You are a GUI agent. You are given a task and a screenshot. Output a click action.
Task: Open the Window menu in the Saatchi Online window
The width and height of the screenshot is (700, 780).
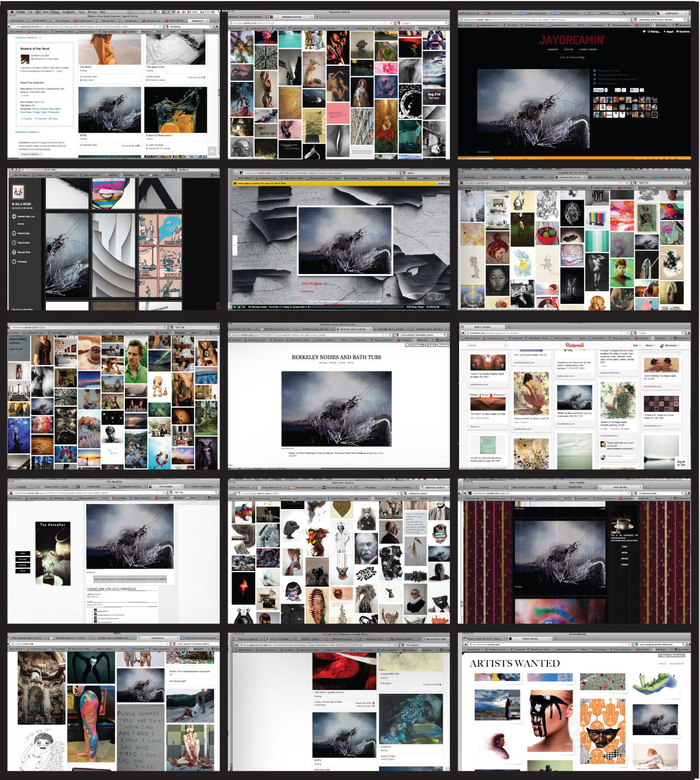click(x=92, y=12)
